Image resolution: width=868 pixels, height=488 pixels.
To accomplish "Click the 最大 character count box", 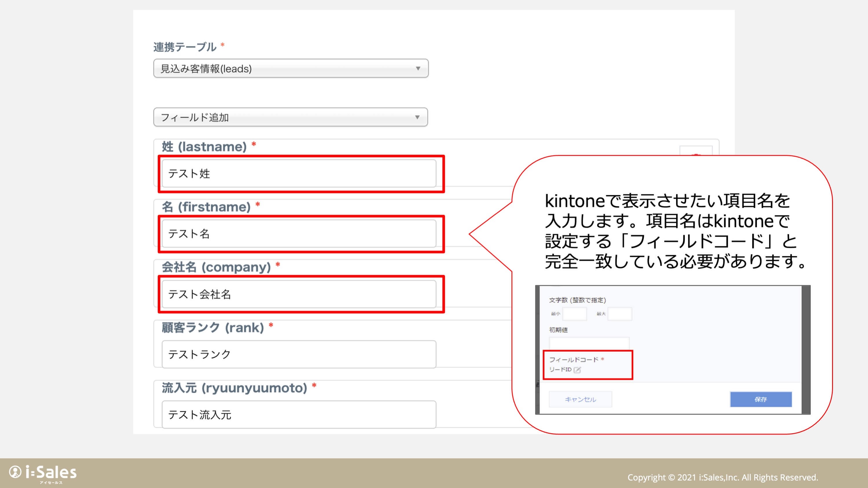I will pos(620,314).
